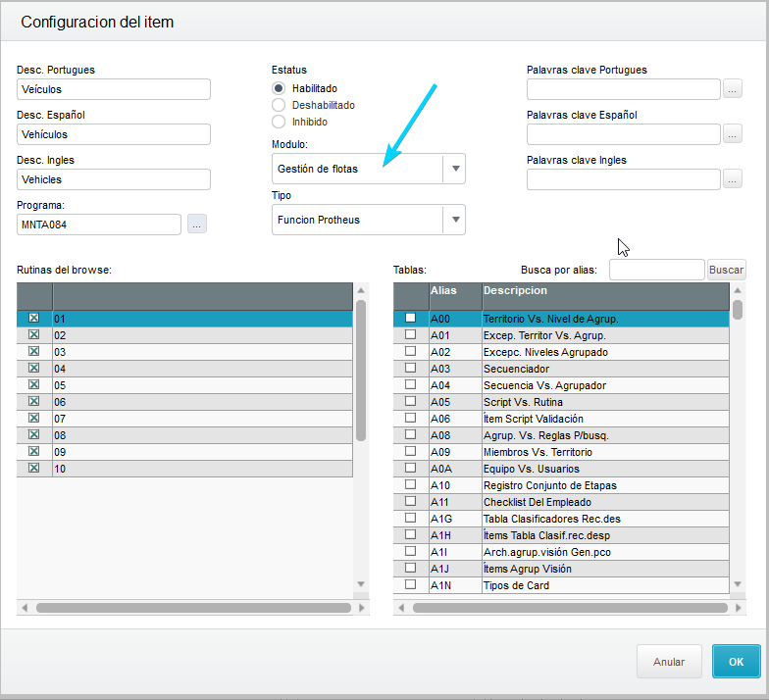
Task: Click the Tablas horizontal scroll left arrow
Action: [401, 608]
